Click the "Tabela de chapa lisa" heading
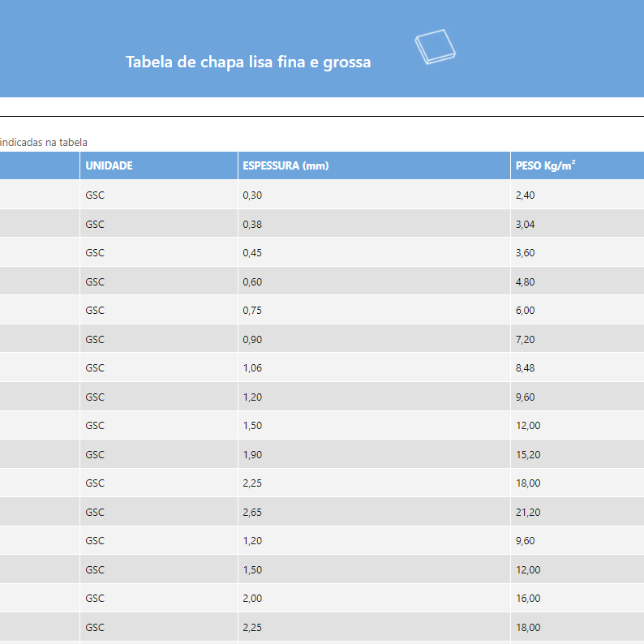 248,62
